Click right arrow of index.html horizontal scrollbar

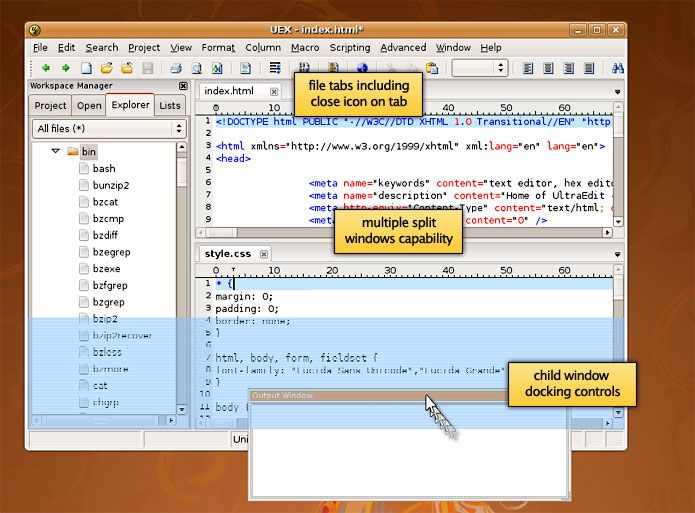pos(607,232)
